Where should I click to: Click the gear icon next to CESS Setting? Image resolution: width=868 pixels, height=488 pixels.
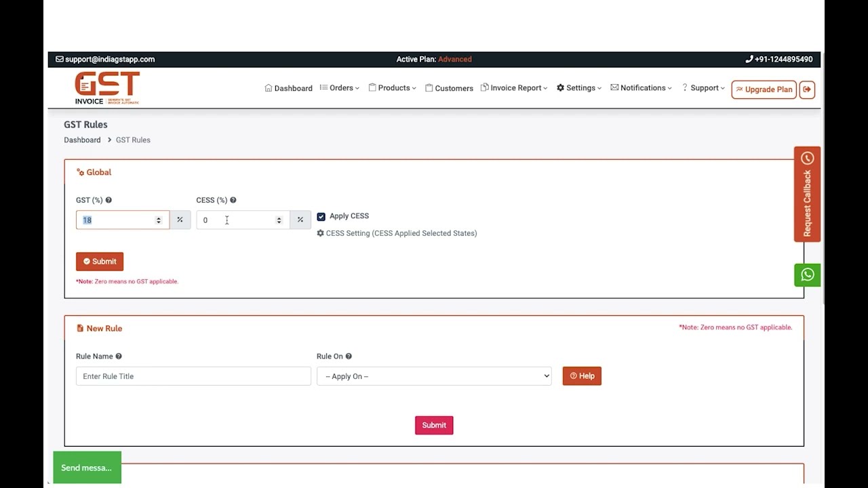pos(321,233)
